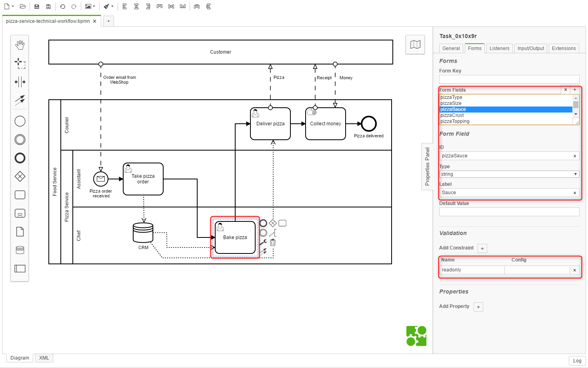Open the set color dropdown in toolbar
The image size is (588, 368).
point(108,6)
